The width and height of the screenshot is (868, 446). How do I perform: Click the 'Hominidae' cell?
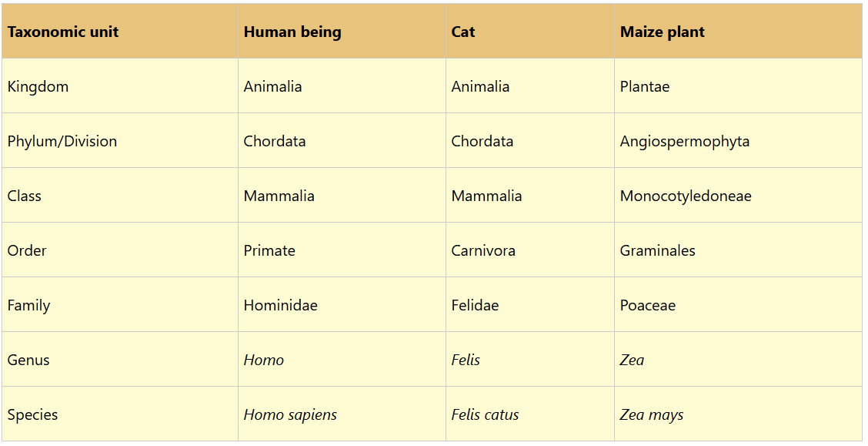point(281,306)
